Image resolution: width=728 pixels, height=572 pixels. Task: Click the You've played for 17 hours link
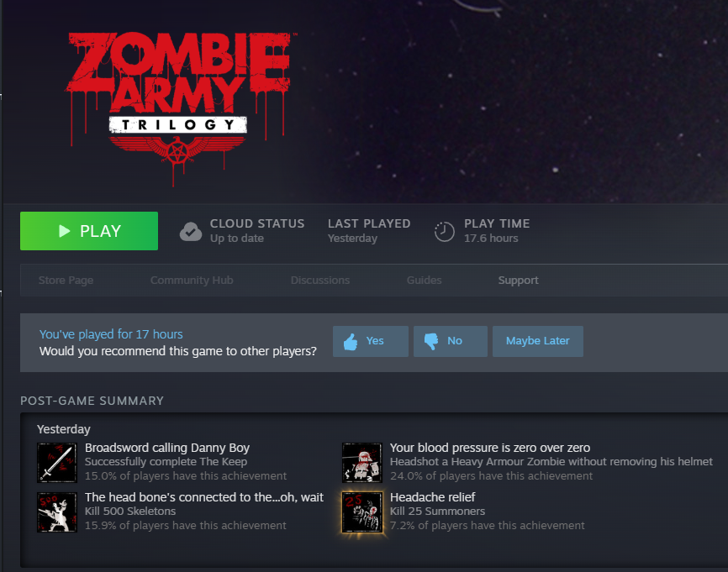(x=111, y=334)
